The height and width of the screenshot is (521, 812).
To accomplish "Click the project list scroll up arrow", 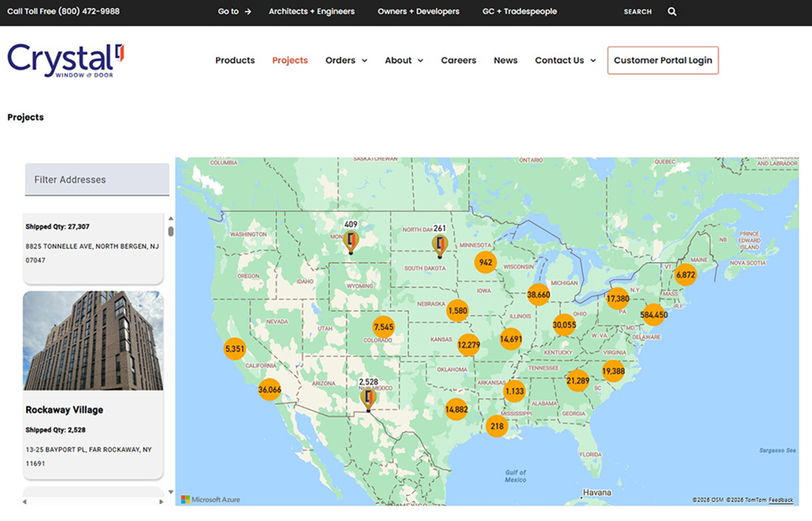I will (x=171, y=218).
